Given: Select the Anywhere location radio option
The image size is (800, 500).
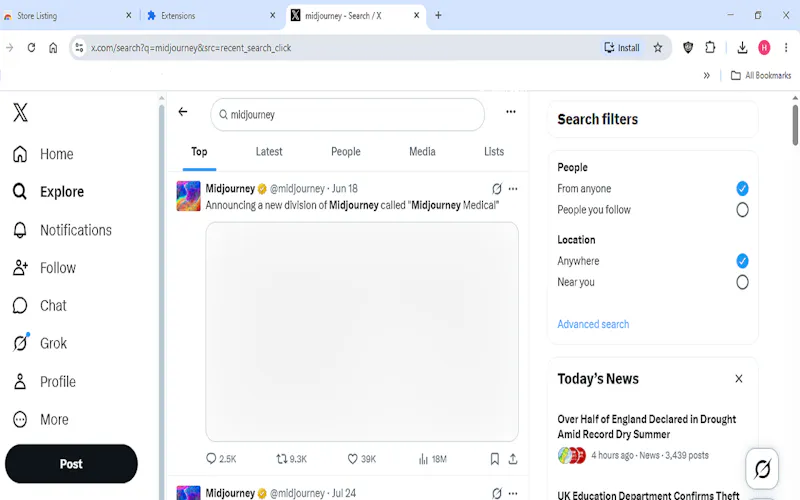Looking at the screenshot, I should pyautogui.click(x=742, y=261).
